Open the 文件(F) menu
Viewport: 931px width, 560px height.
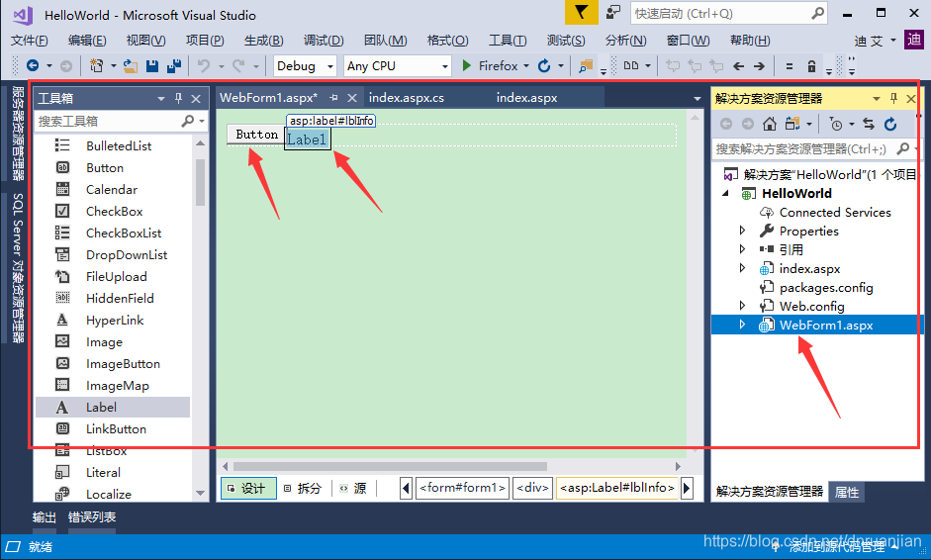[29, 41]
